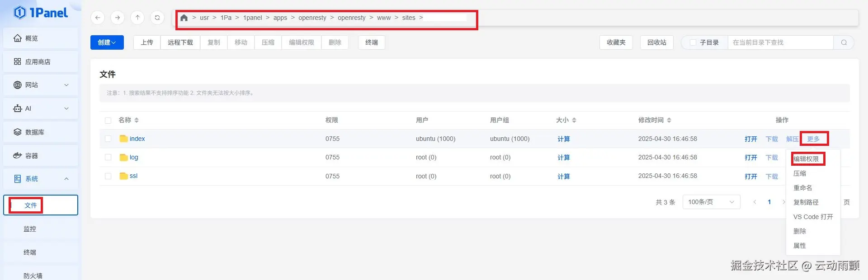Sort by 大小 column sort arrows

(574, 120)
